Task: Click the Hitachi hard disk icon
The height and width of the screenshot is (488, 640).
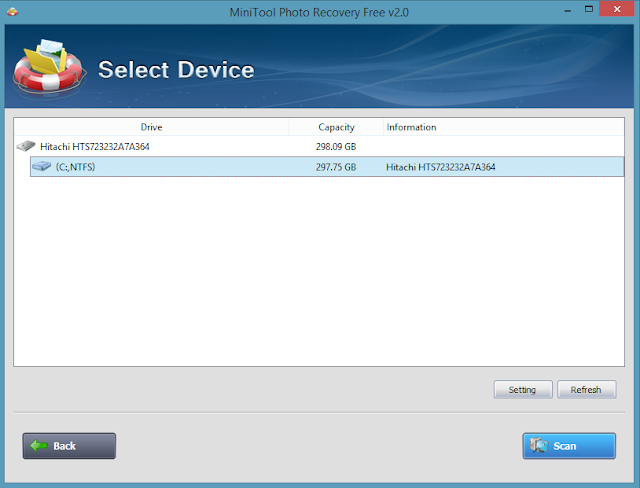Action: pyautogui.click(x=26, y=146)
